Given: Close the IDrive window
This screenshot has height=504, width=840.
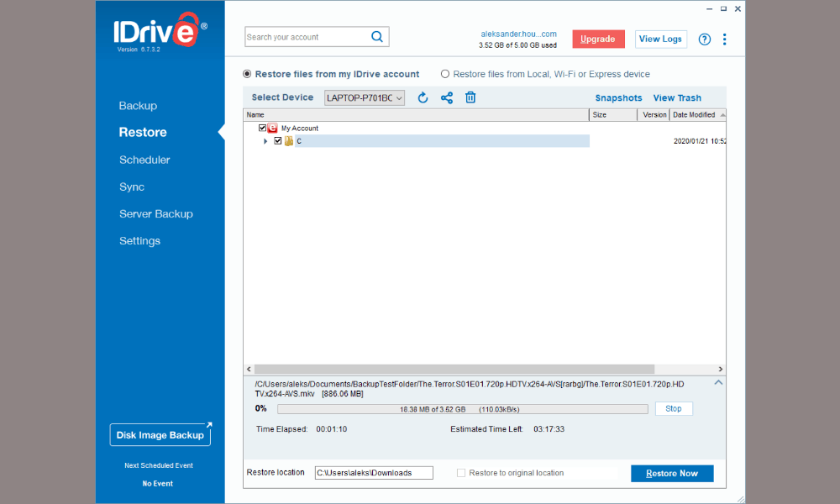Looking at the screenshot, I should [738, 8].
